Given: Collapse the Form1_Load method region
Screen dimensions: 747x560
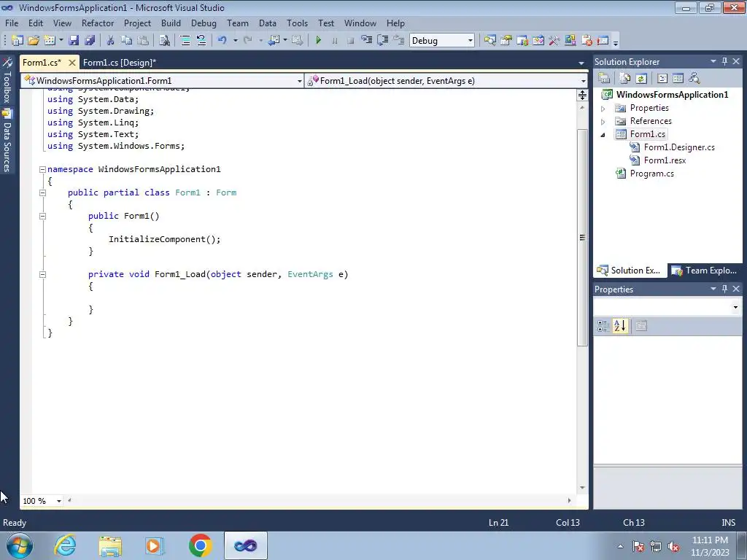Looking at the screenshot, I should pos(42,274).
